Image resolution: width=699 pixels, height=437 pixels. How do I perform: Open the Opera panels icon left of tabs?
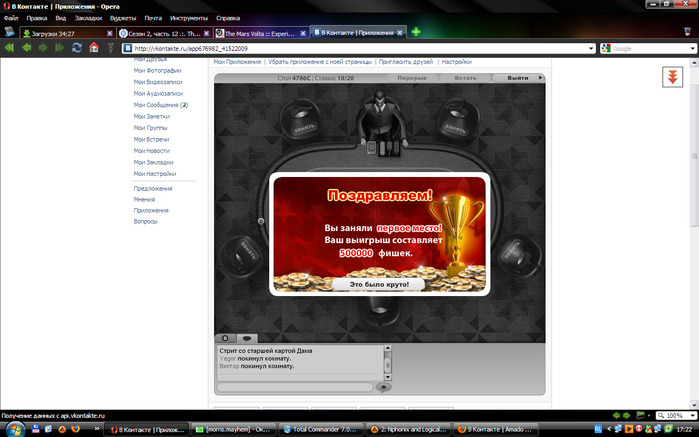[x=9, y=32]
